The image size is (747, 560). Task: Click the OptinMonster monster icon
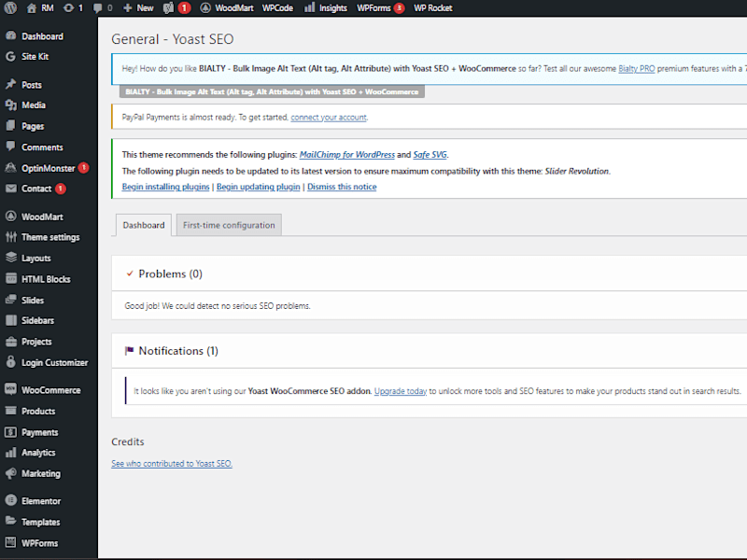click(x=11, y=168)
